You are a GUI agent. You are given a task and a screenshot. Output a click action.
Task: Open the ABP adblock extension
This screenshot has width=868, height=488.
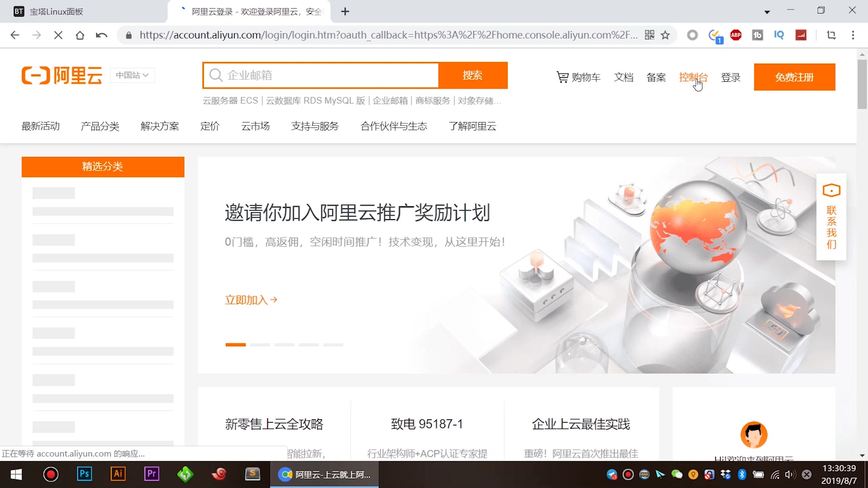[x=736, y=35]
